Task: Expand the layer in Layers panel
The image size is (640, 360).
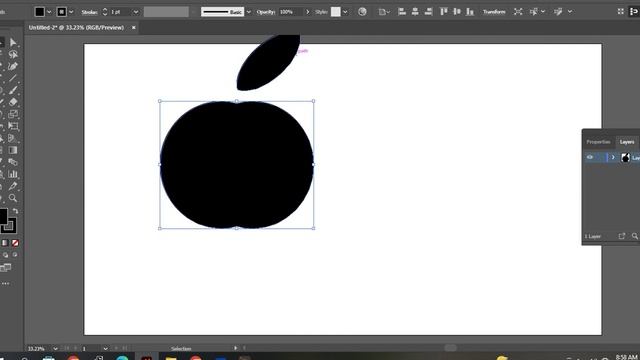Action: pyautogui.click(x=613, y=157)
